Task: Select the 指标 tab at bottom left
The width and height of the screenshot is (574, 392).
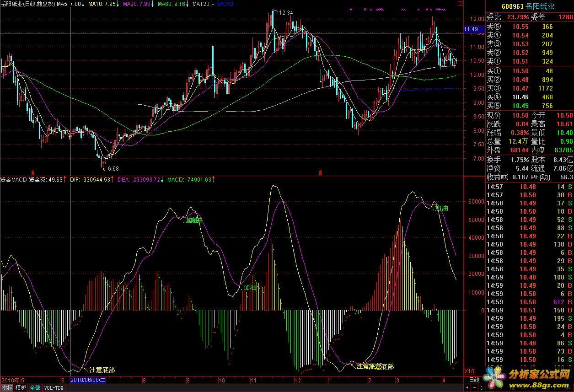Action: point(7,388)
